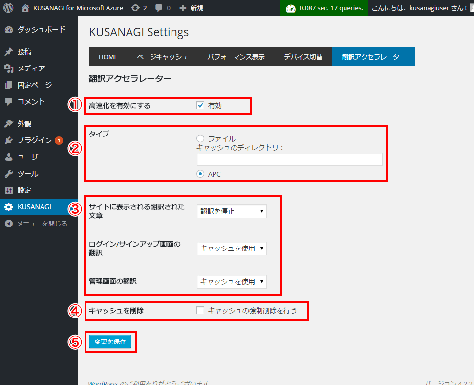The height and width of the screenshot is (385, 474).
Task: Toggle the 高速化 enable checkbox
Action: click(x=200, y=105)
